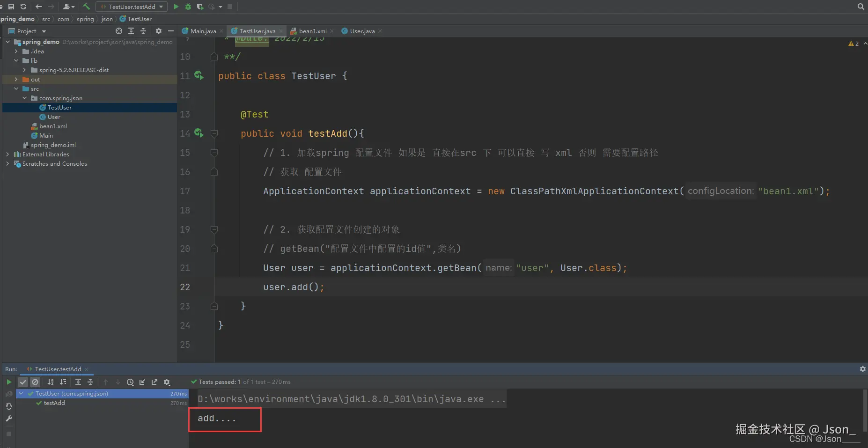Screen dimensions: 868x448
Task: Close the Main.java editor tab
Action: [221, 31]
